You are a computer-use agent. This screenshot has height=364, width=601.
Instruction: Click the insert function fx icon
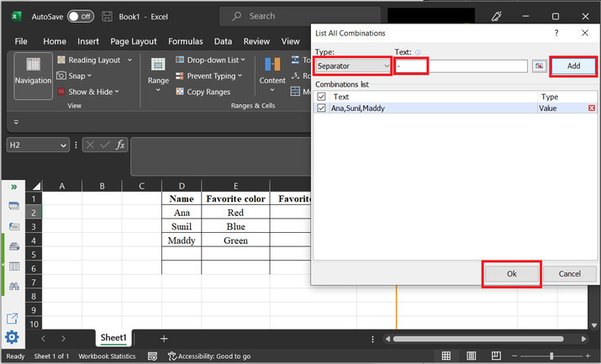[120, 145]
